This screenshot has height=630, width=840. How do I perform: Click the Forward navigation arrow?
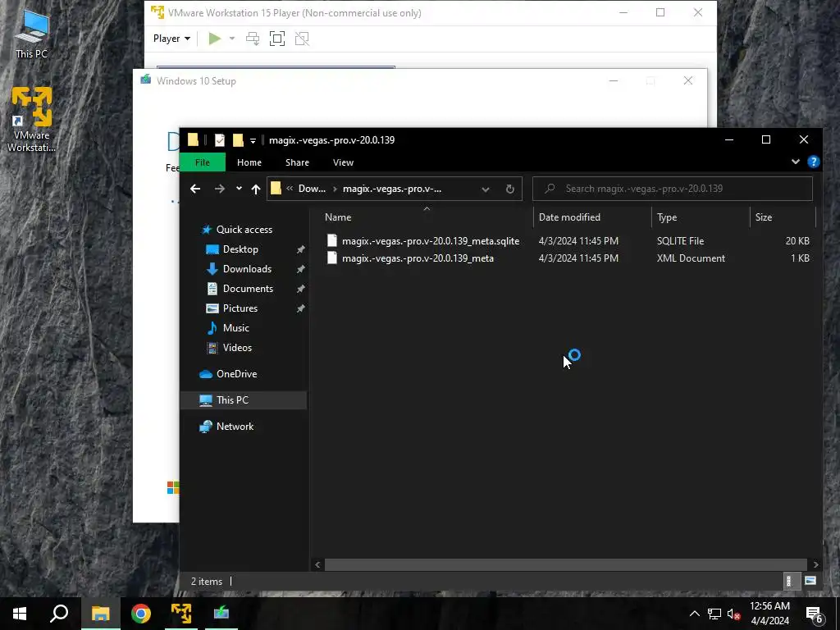[x=220, y=189]
